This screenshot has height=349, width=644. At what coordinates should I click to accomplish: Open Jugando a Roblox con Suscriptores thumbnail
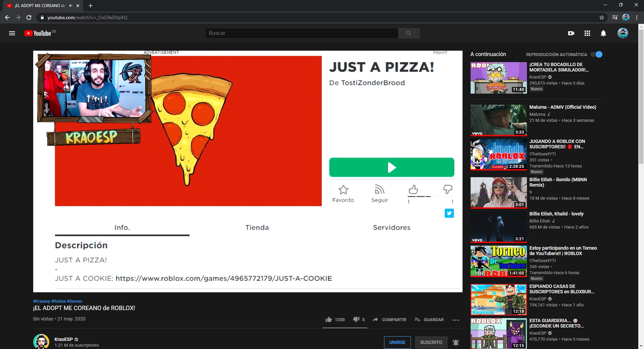pos(498,155)
